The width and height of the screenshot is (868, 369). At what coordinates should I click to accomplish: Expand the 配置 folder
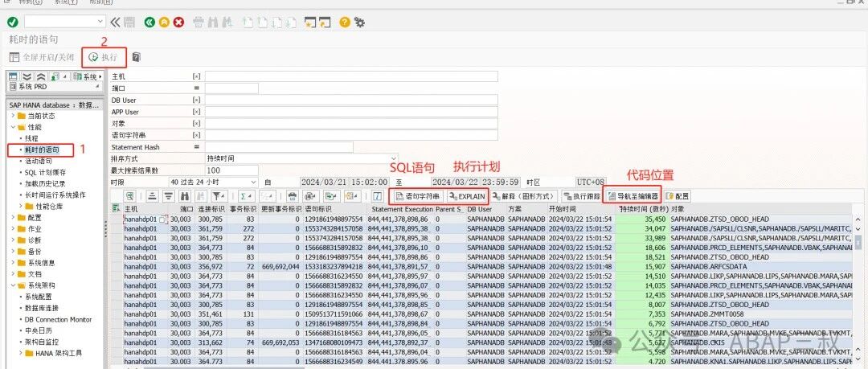tap(14, 218)
